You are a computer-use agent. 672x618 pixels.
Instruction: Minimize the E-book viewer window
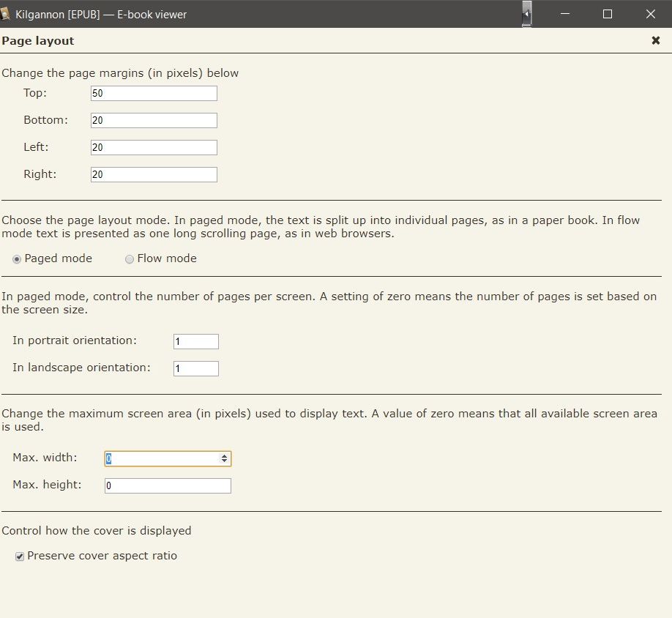(565, 14)
